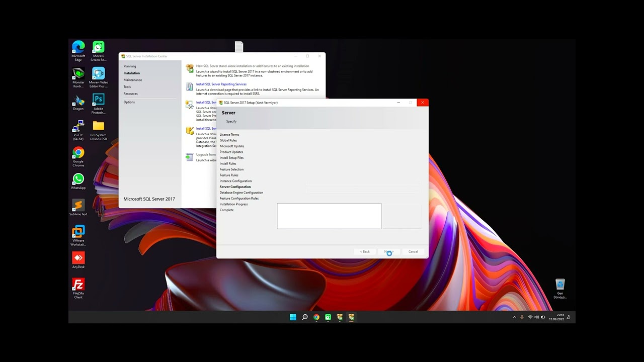Select the text file icon on desktop
Viewport: 644px width, 362px height.
click(x=239, y=47)
